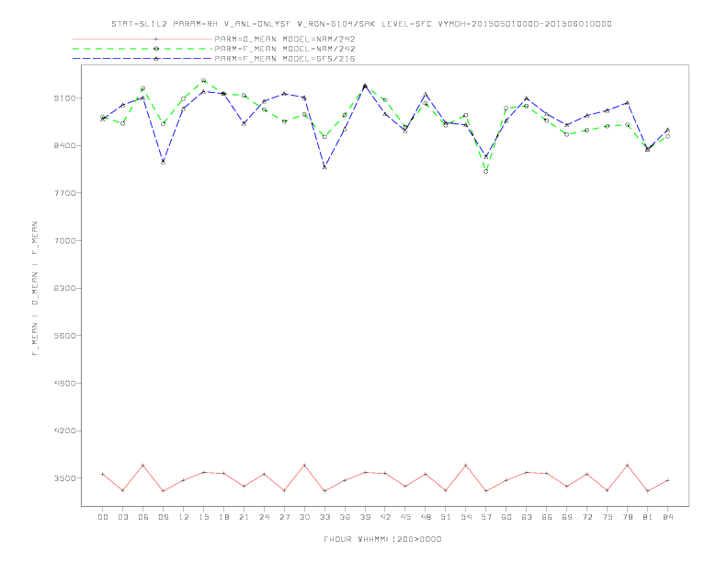The image size is (728, 563).
Task: Click blue GFS triangle marker at hour 33
Action: tap(324, 167)
